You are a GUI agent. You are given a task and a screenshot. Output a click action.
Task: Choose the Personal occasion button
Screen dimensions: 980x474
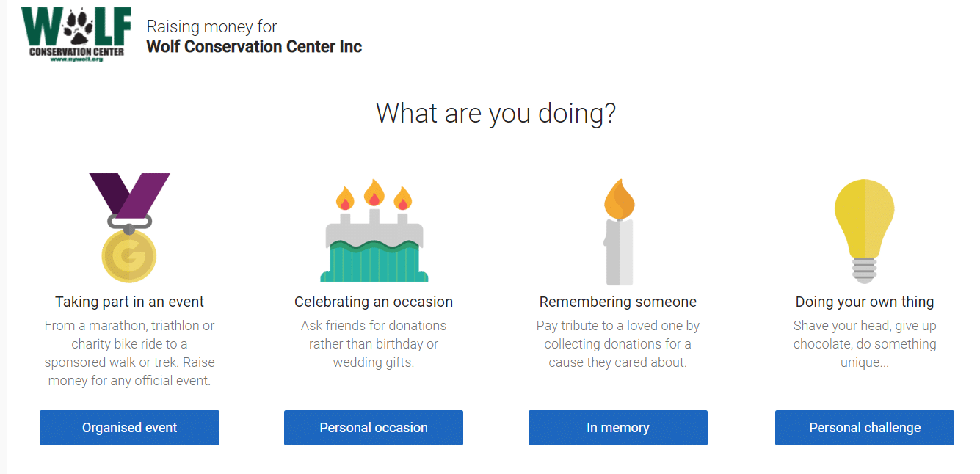click(x=374, y=428)
